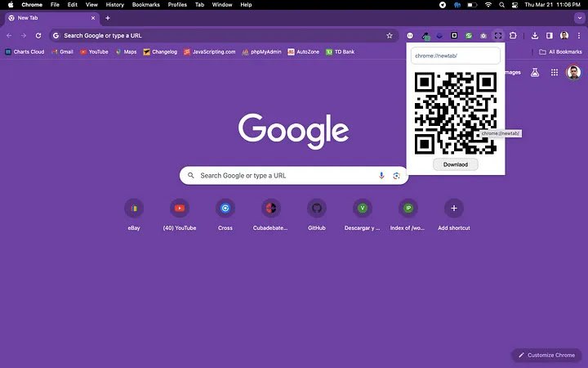Viewport: 588px width, 368px height.
Task: Open the Descargar y ... shortcut
Action: pyautogui.click(x=363, y=215)
